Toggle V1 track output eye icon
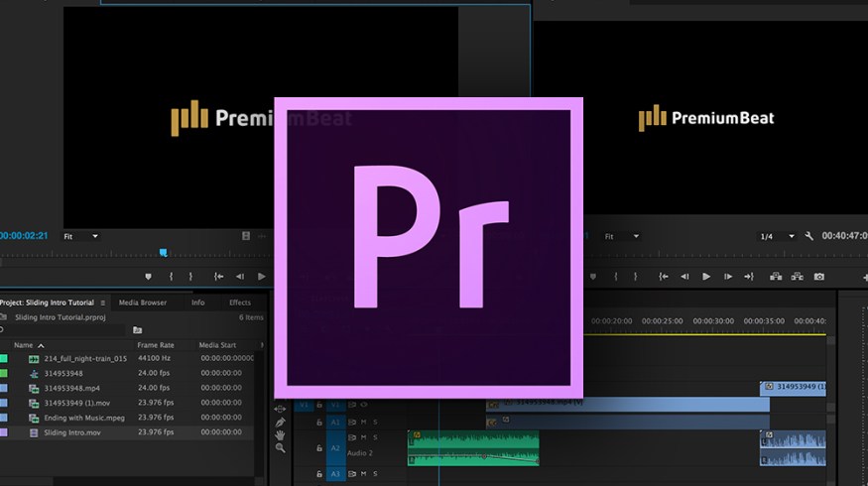Screen dimensions: 868x486 coord(363,405)
